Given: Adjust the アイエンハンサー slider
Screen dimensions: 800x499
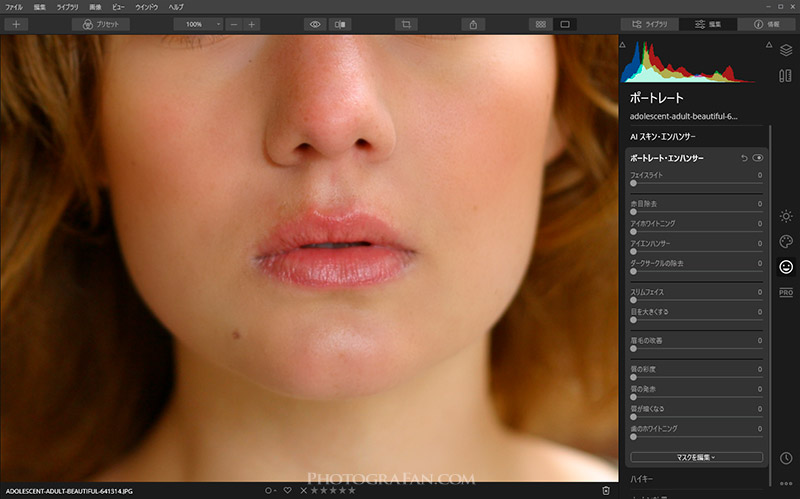Looking at the screenshot, I should pos(697,252).
